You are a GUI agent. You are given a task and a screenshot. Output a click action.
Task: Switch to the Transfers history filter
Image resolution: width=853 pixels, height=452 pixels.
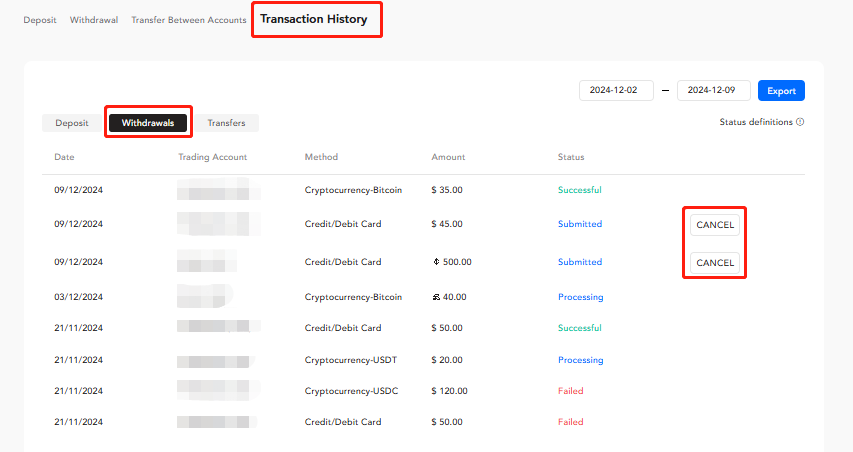tap(227, 123)
